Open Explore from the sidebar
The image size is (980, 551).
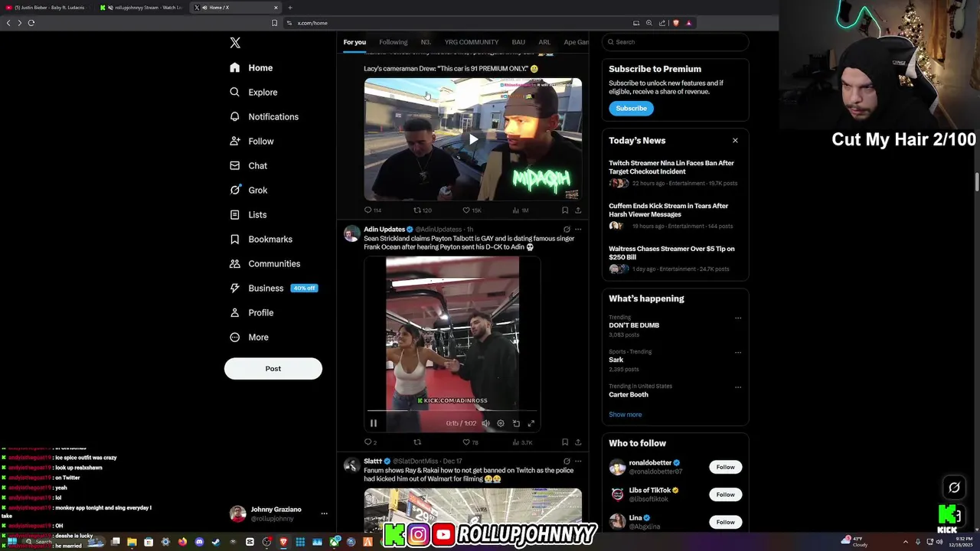(x=254, y=93)
